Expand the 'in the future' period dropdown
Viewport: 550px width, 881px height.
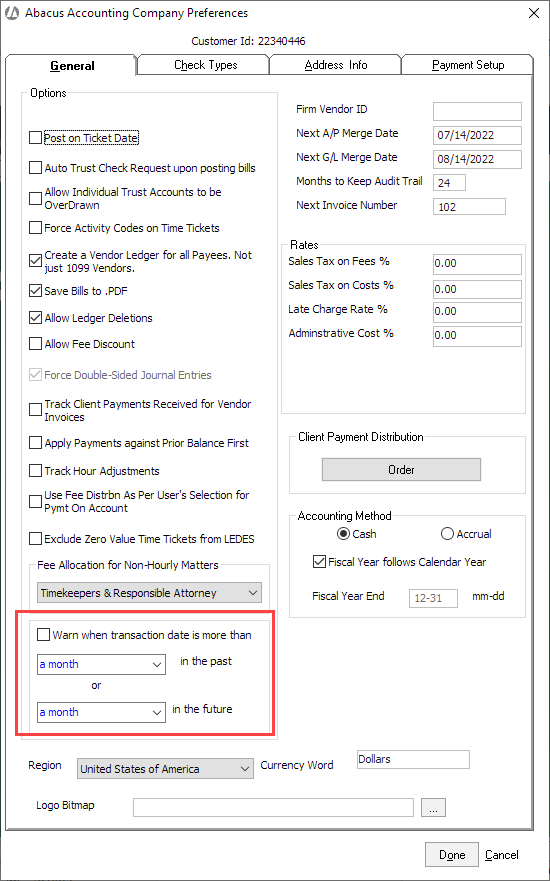(x=101, y=712)
